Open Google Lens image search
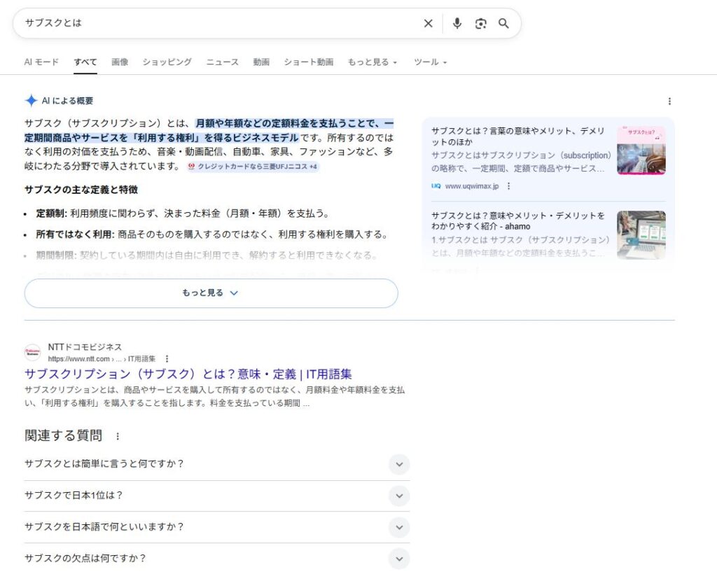The width and height of the screenshot is (717, 588). (x=480, y=23)
